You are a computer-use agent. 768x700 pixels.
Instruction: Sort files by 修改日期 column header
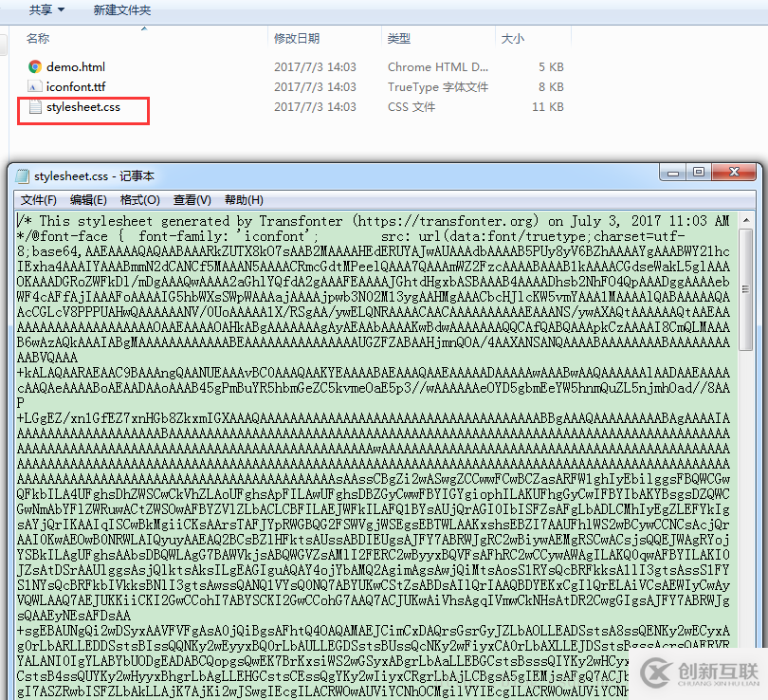click(297, 38)
